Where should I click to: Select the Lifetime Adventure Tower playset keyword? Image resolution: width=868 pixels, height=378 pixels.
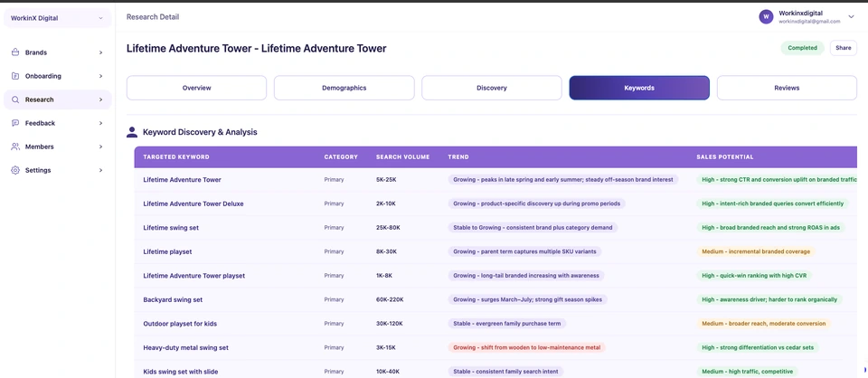point(193,276)
